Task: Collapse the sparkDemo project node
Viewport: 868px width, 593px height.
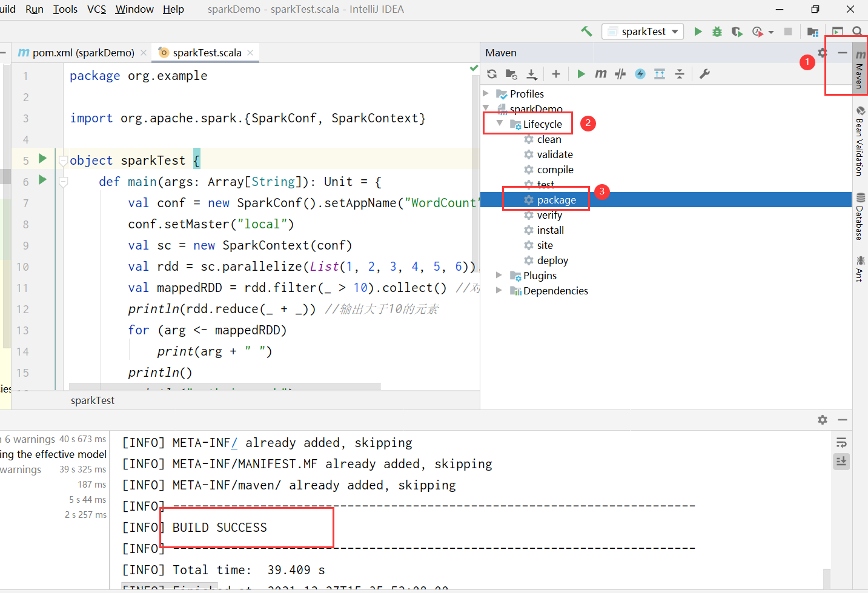Action: (x=486, y=108)
